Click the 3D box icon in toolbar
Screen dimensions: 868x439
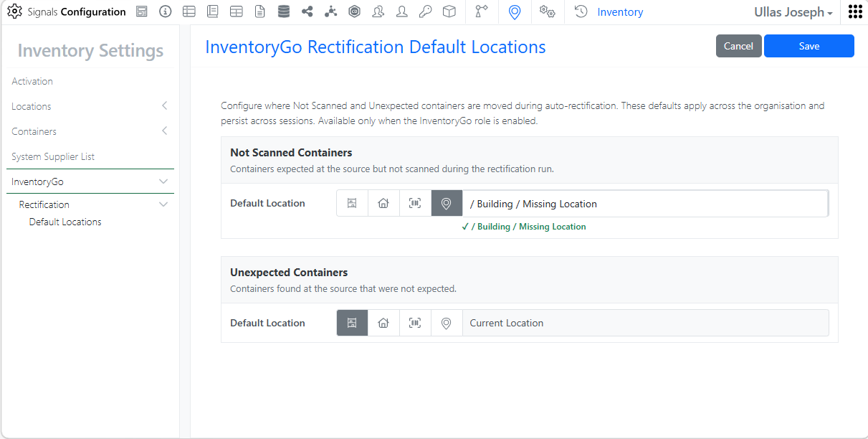449,11
